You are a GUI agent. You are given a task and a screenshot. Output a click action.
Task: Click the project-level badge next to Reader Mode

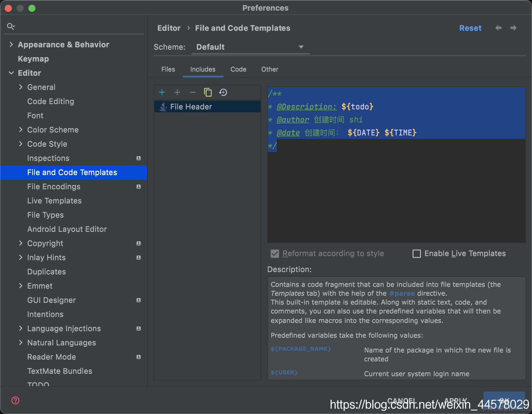tap(139, 357)
